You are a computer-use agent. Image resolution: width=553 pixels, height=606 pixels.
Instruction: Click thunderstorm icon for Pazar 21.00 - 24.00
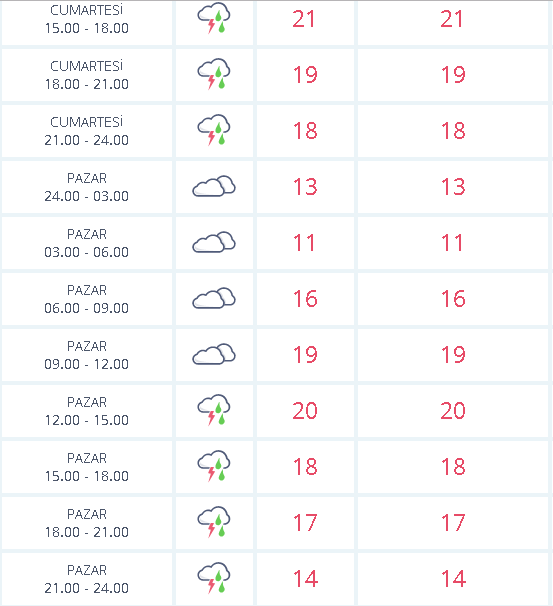(x=214, y=578)
